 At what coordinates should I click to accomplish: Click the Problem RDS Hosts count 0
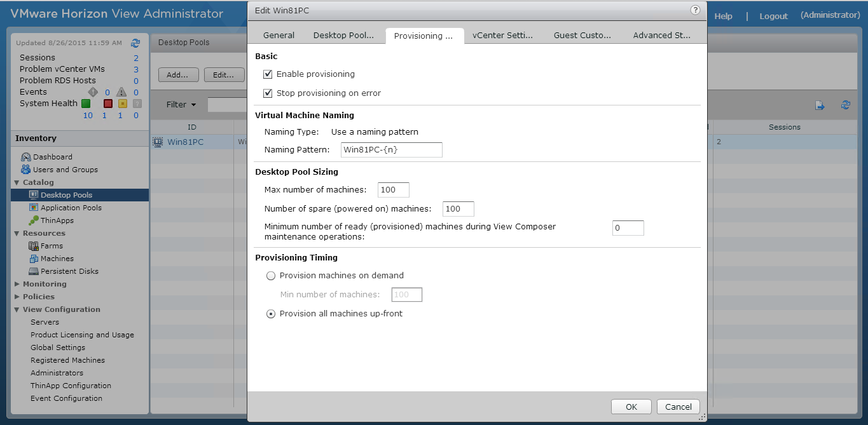pos(136,81)
